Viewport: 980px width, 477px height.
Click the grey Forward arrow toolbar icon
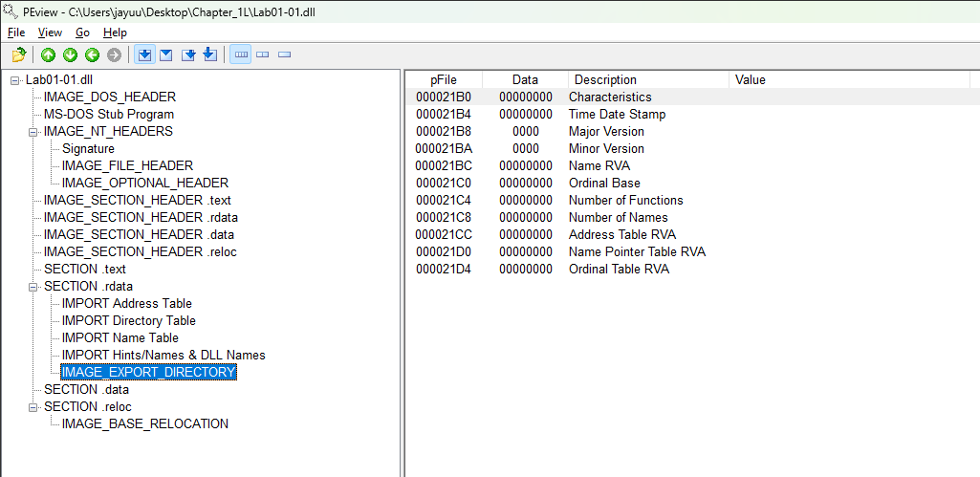pos(114,55)
